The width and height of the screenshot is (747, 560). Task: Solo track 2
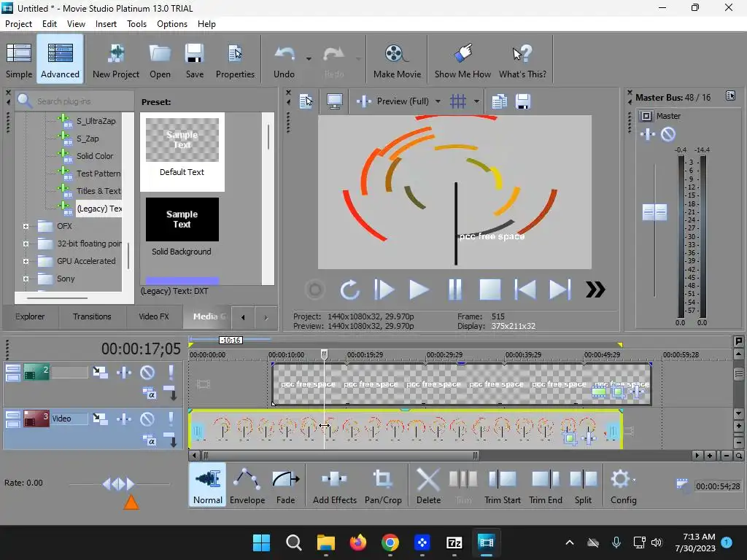(171, 373)
